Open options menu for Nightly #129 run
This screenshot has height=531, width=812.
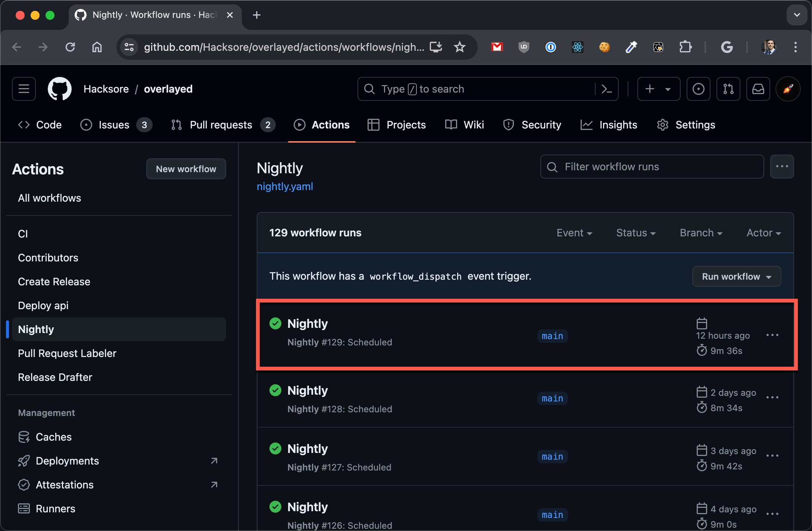(772, 335)
